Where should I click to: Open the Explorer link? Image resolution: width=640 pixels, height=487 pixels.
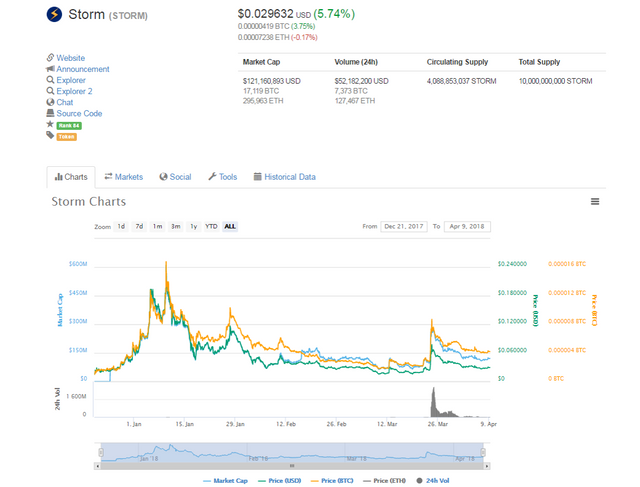tap(71, 80)
